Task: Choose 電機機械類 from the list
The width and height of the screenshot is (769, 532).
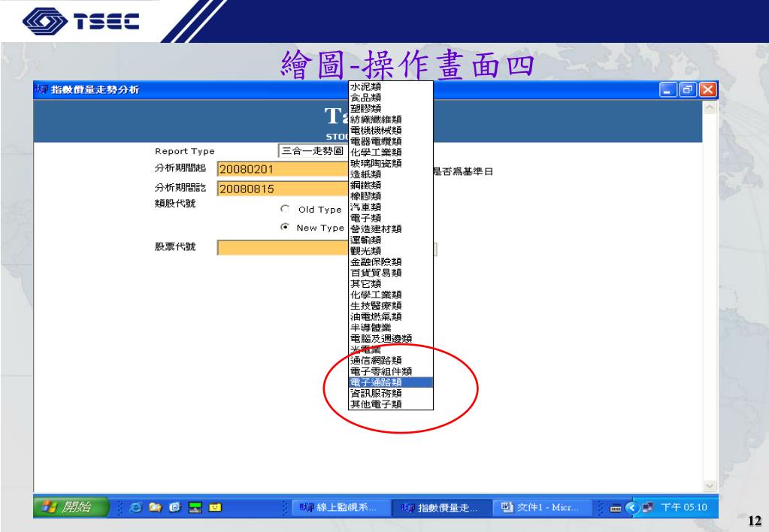Action: click(x=390, y=131)
